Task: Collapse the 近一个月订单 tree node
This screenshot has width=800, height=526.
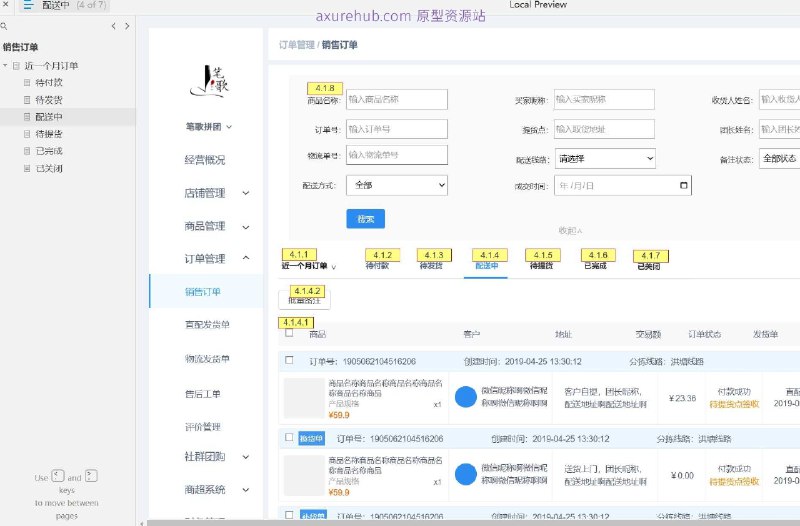Action: click(x=5, y=65)
